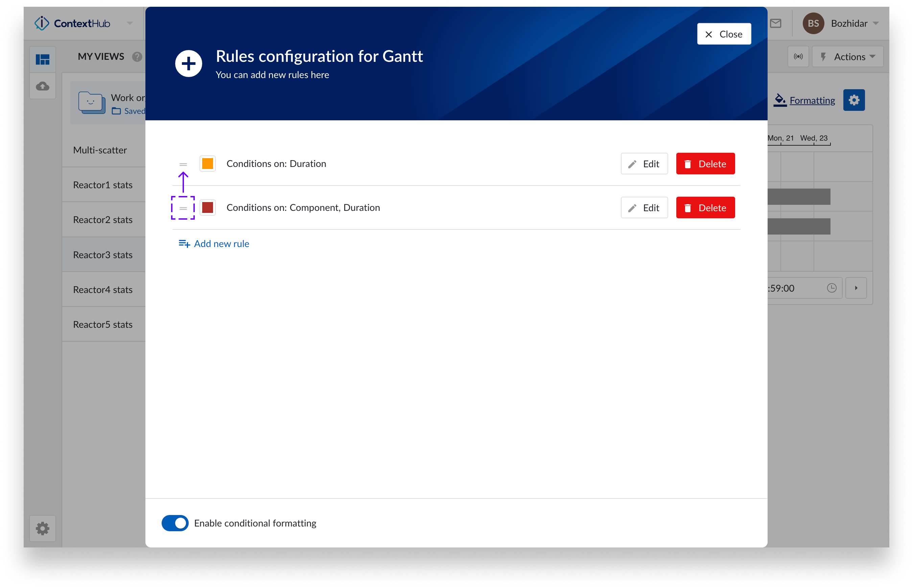Viewport: 913px width, 588px height.
Task: Grab the drag handle of the Duration rule
Action: point(183,164)
